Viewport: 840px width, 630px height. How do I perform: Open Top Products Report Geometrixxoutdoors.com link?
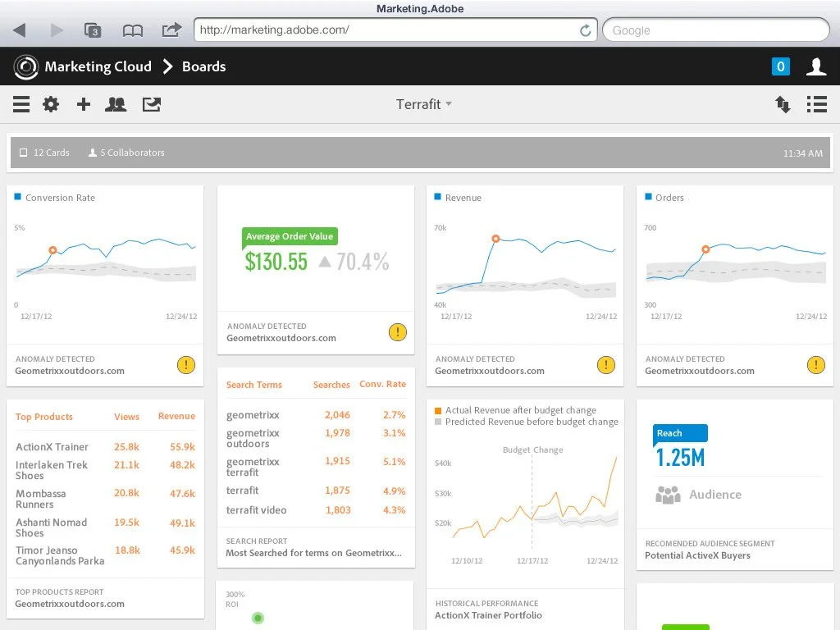point(70,604)
